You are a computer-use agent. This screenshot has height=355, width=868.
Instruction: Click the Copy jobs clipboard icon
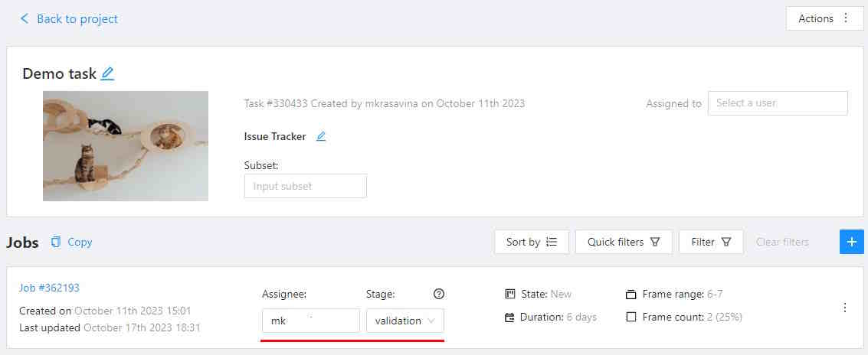tap(56, 242)
